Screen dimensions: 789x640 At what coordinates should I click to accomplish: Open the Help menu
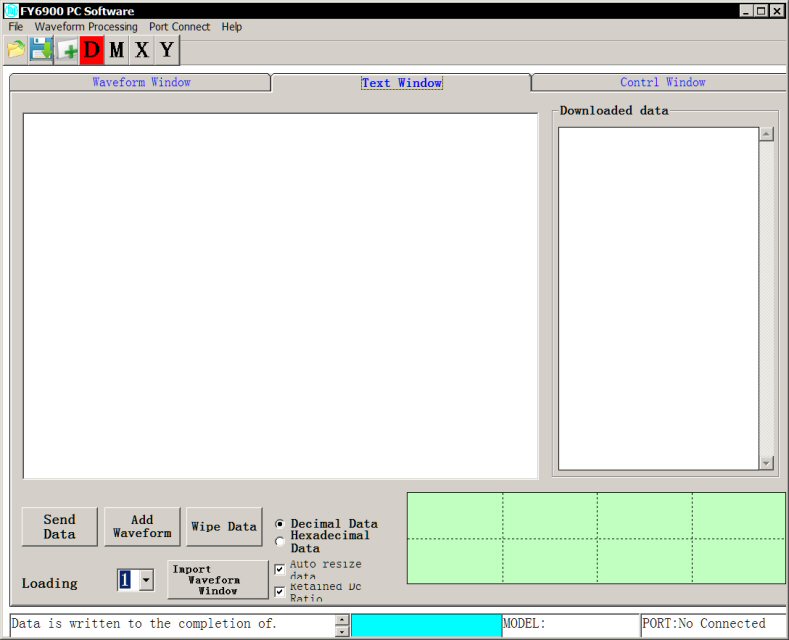coord(231,27)
